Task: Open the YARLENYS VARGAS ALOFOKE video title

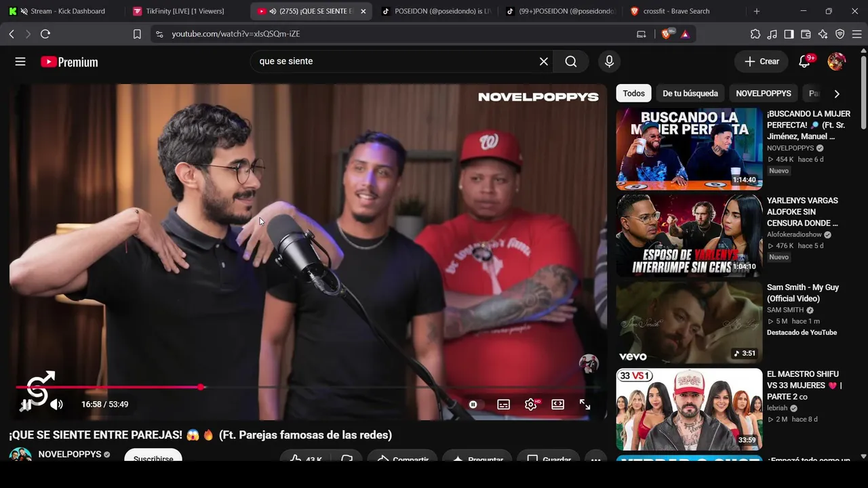Action: point(803,211)
